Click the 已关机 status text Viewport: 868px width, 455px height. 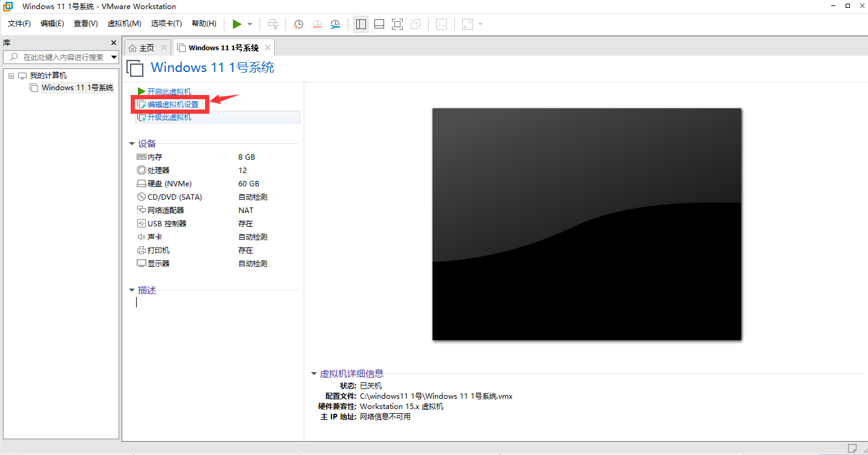371,386
